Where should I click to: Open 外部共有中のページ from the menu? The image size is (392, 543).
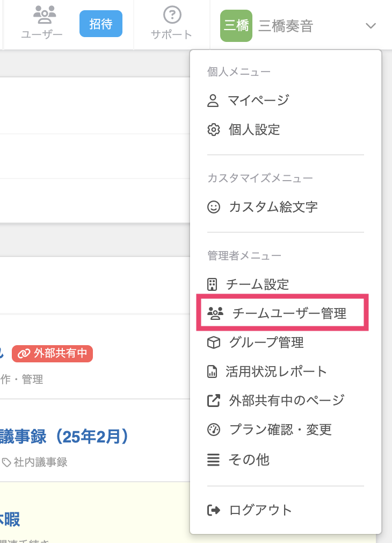[x=286, y=401]
